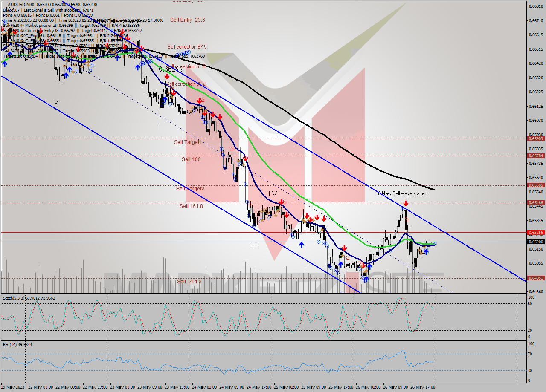Click the '23 May 09:00' time label
The image size is (546, 392).
[x=150, y=387]
